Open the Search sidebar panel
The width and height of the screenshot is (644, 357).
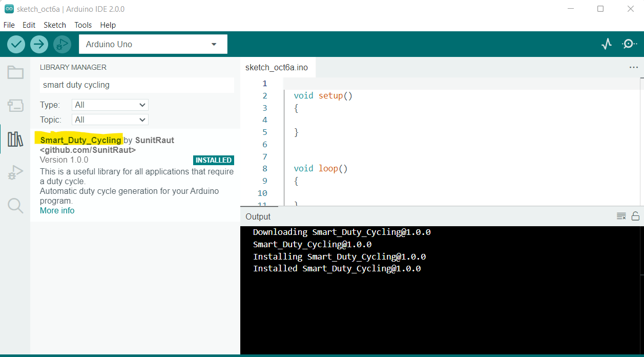pyautogui.click(x=15, y=206)
